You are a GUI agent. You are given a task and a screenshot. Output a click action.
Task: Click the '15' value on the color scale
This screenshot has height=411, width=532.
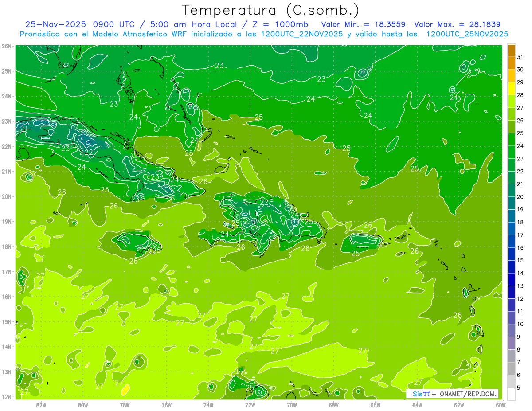coord(520,260)
